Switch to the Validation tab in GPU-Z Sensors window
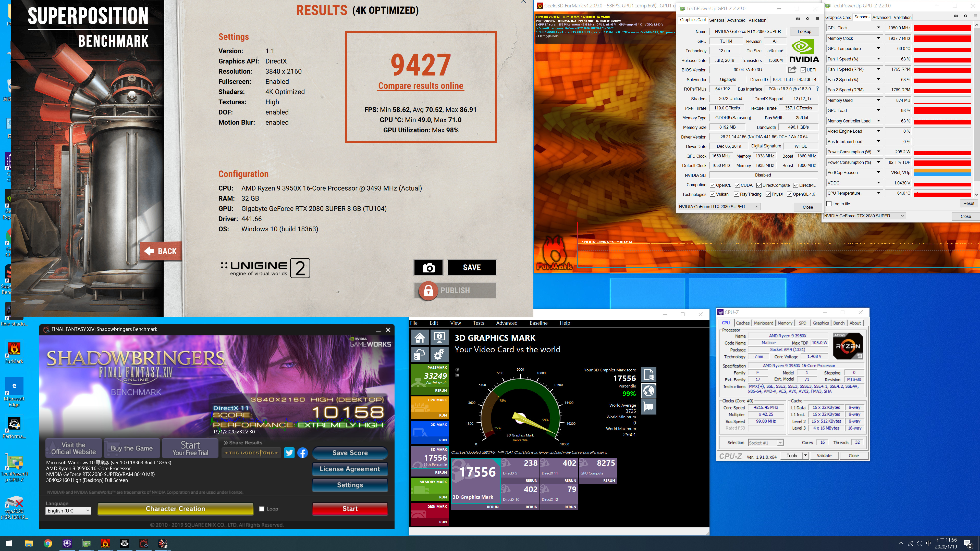The image size is (980, 551). click(x=902, y=17)
